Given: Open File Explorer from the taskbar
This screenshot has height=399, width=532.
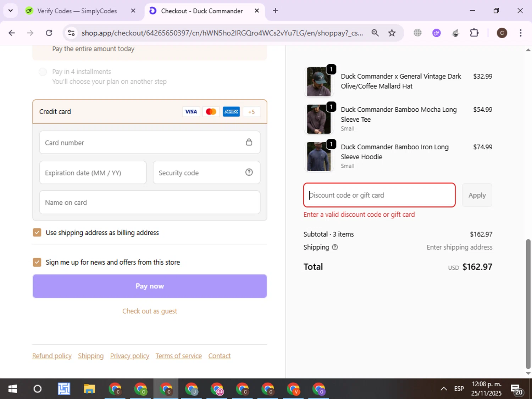Looking at the screenshot, I should point(89,389).
